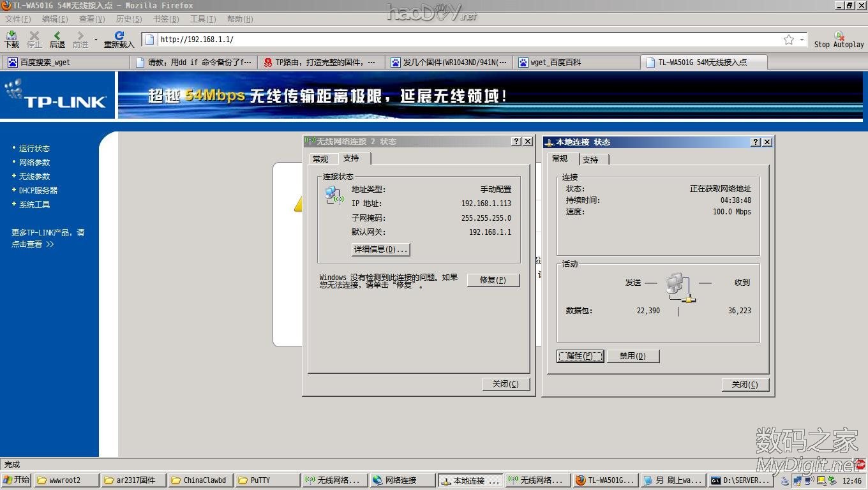Viewport: 868px width, 490px height.
Task: Click the Reload page toolbar icon
Action: (x=119, y=39)
